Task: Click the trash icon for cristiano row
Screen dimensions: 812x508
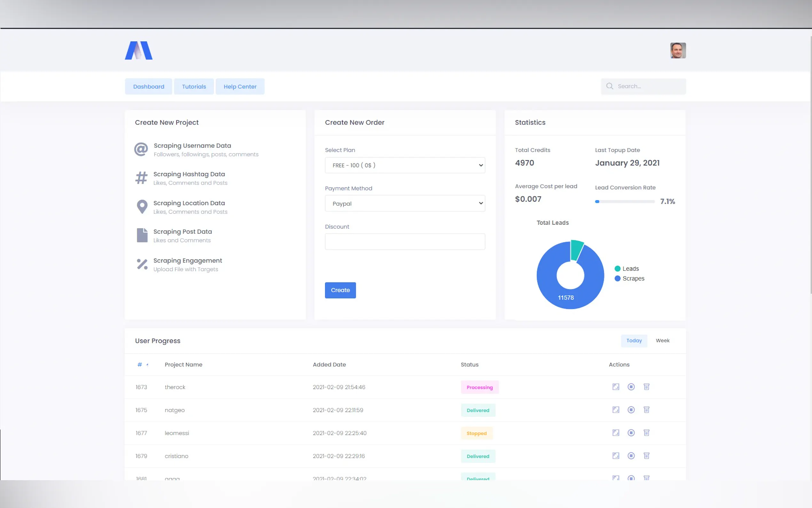Action: [x=646, y=456]
